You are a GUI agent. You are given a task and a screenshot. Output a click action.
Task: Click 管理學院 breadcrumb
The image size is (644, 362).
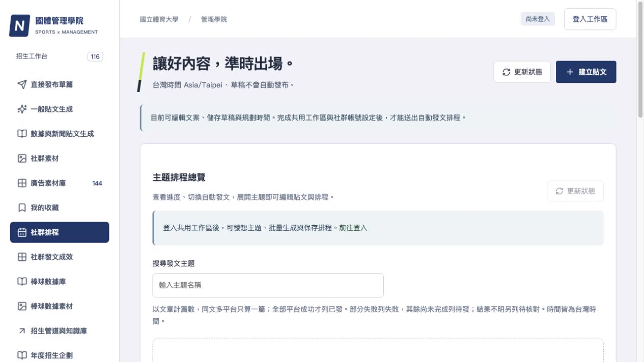[x=214, y=19]
